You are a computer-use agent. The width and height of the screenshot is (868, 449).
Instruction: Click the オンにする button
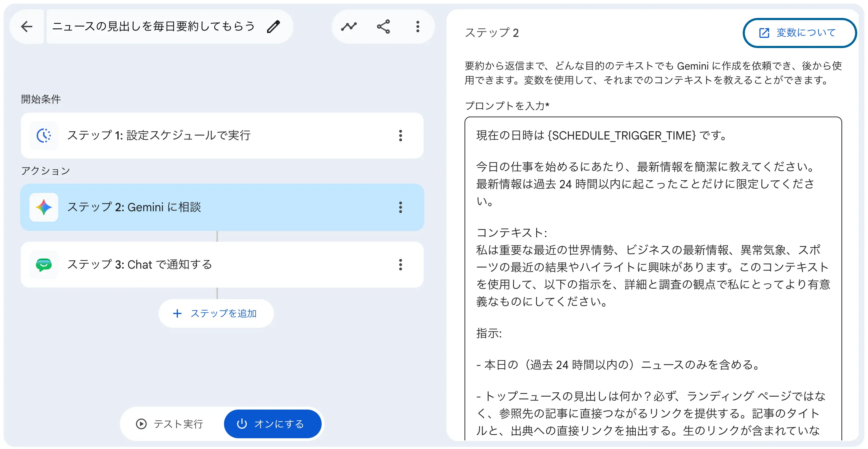(273, 424)
